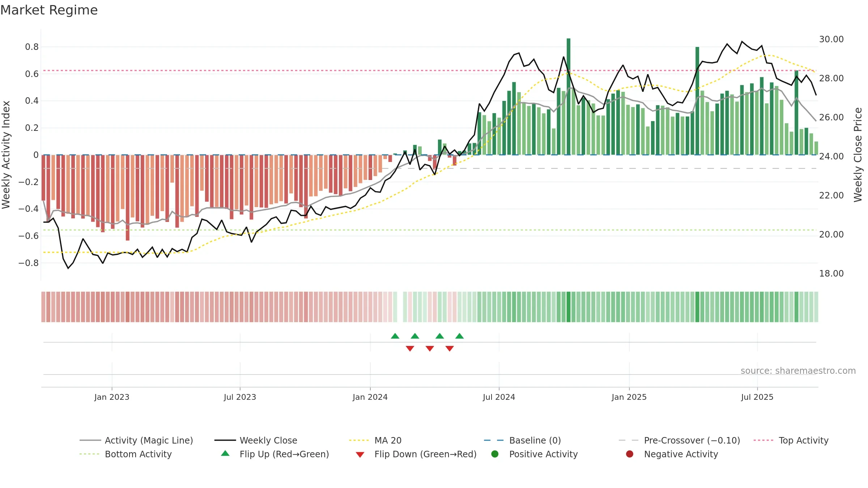Click the last red flip-down marker on timeline
This screenshot has width=868, height=488.
click(x=450, y=348)
